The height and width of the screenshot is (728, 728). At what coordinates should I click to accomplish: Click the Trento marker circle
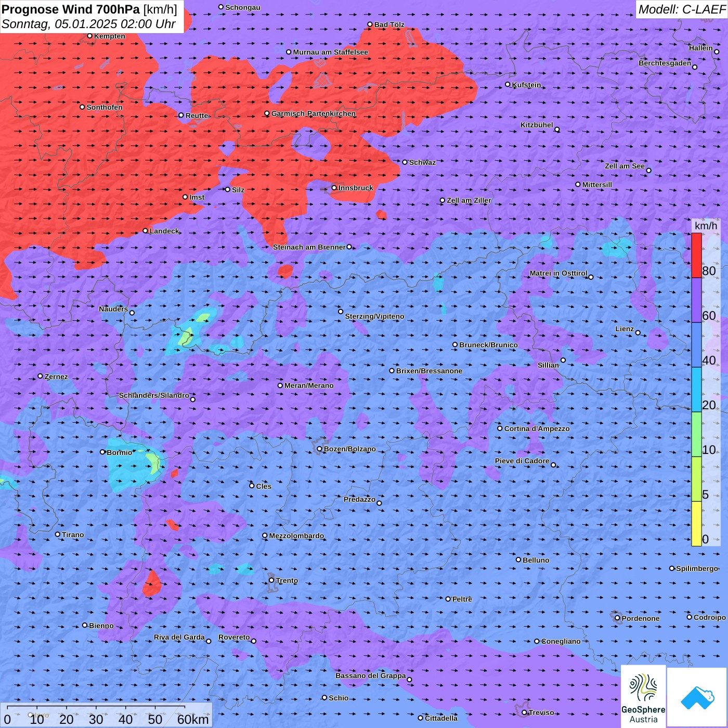point(271,580)
